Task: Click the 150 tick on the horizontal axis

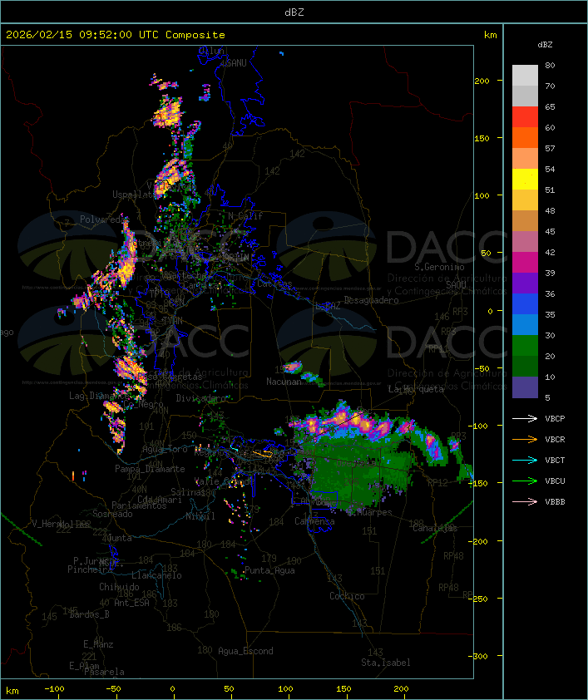Action: [343, 689]
